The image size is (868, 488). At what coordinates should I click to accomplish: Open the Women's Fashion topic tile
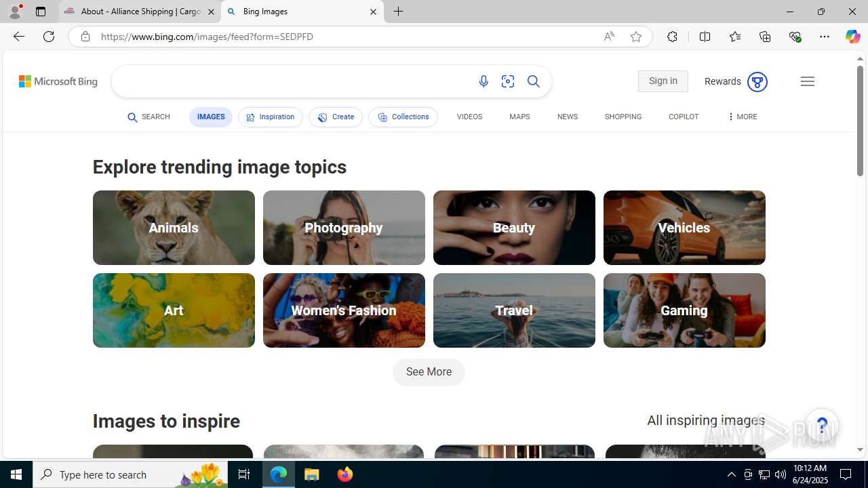(344, 310)
